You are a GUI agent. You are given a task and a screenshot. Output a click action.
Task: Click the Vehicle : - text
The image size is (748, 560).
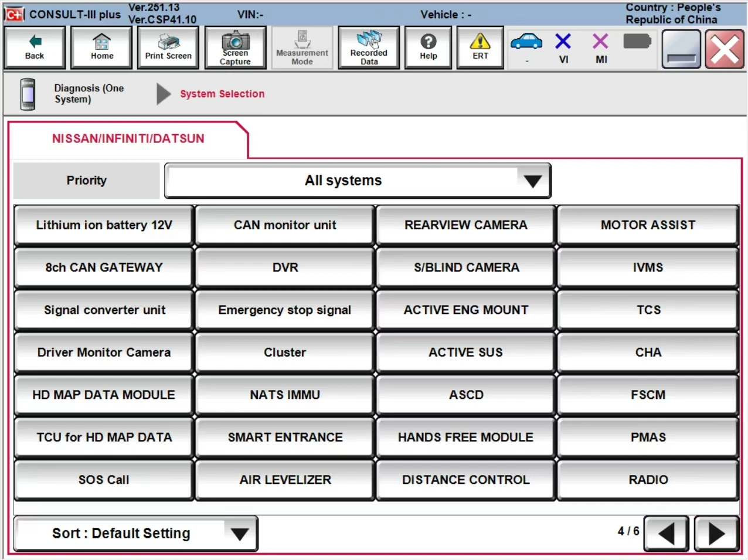click(x=446, y=14)
